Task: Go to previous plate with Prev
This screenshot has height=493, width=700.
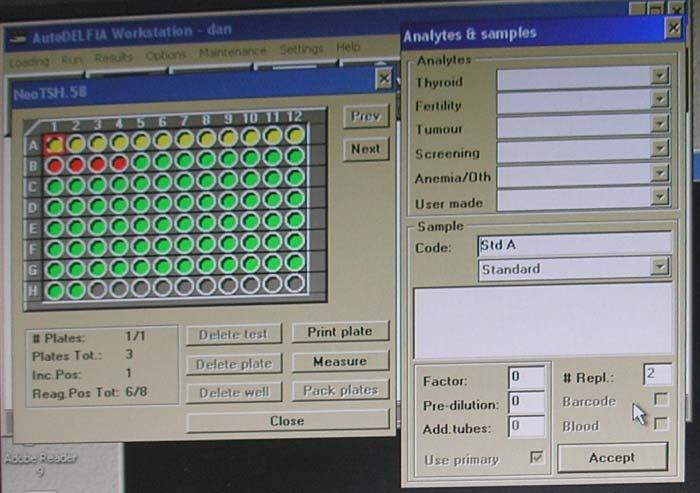Action: [x=366, y=117]
